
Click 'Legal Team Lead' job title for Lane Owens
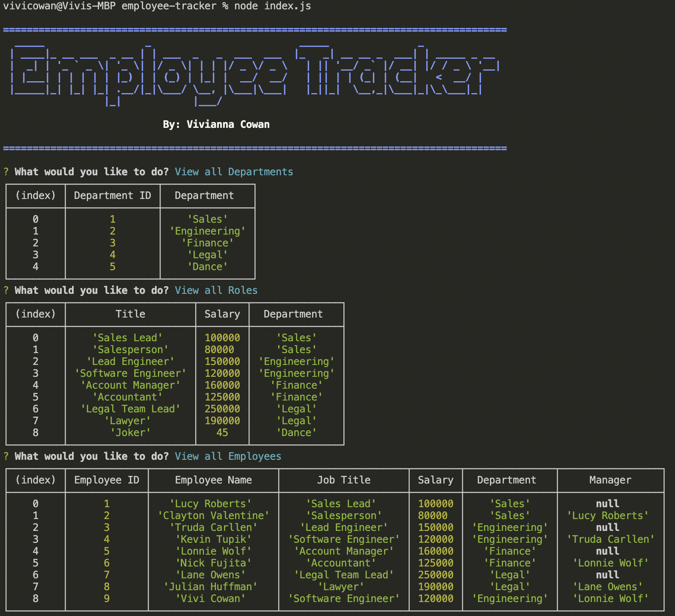coord(344,575)
